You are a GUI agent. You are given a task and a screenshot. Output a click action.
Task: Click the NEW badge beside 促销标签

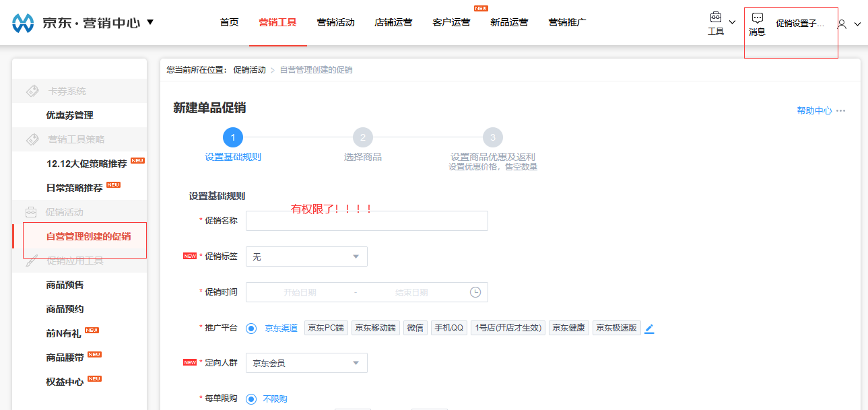190,256
